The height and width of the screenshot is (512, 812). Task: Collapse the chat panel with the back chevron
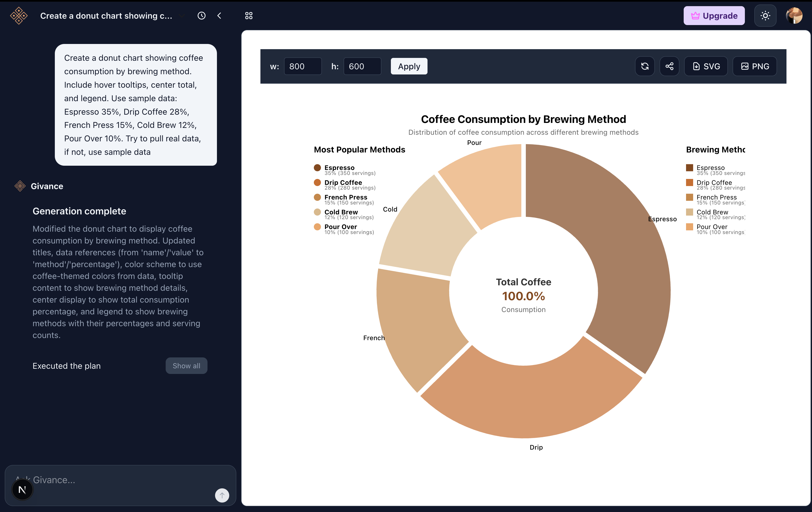[x=219, y=16]
